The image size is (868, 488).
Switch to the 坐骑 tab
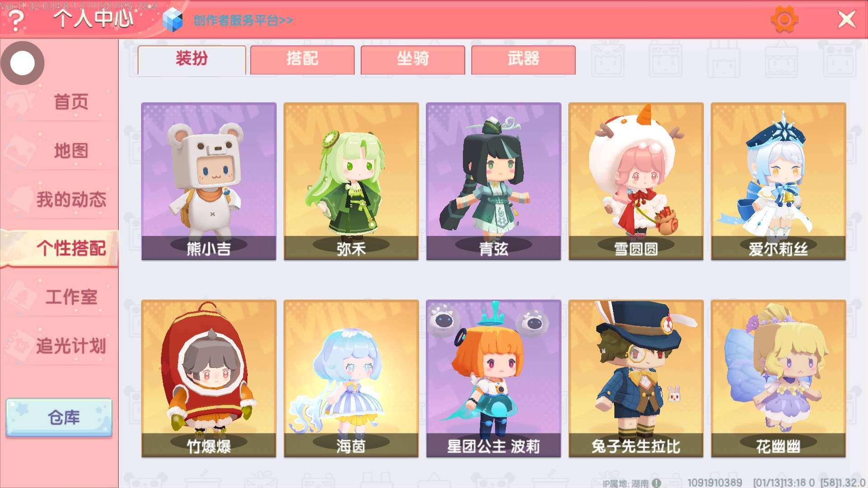point(412,60)
